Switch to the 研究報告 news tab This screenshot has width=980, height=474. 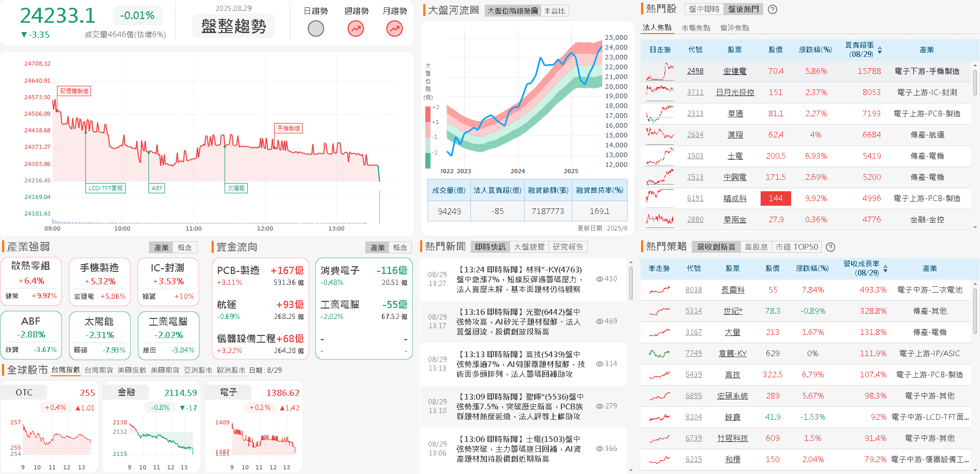point(568,247)
